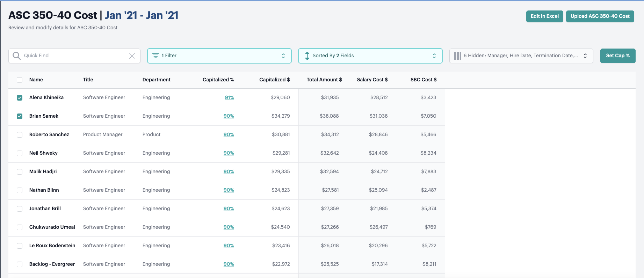Click the chevron arrows of the hidden columns box

pyautogui.click(x=585, y=56)
